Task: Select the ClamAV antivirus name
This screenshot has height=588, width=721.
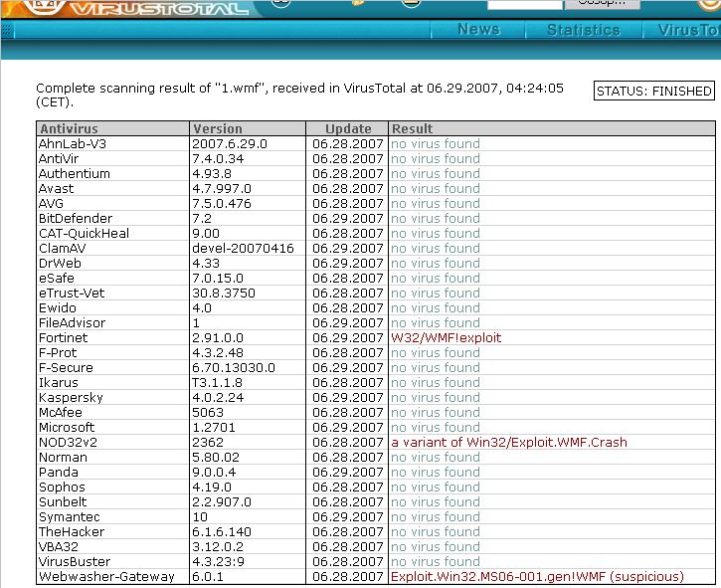Action: point(62,248)
